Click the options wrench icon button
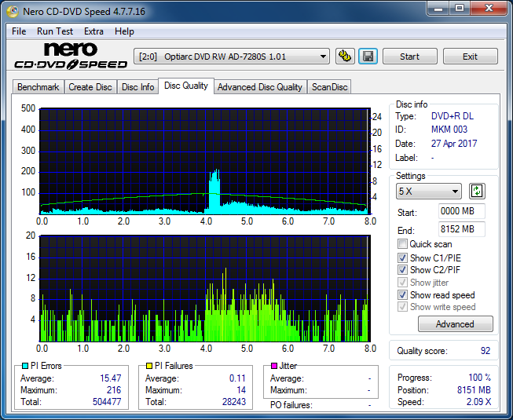513x420 pixels. [345, 57]
